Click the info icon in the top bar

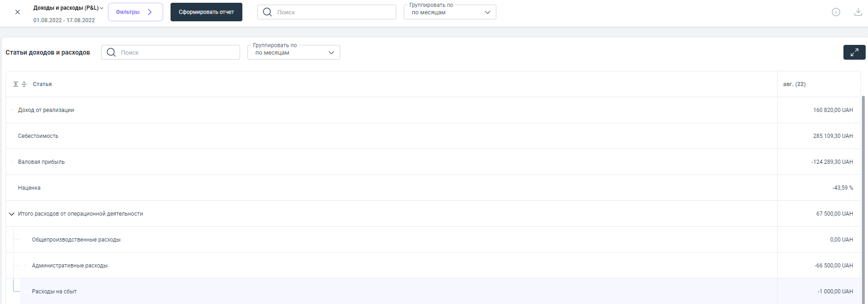[x=836, y=12]
